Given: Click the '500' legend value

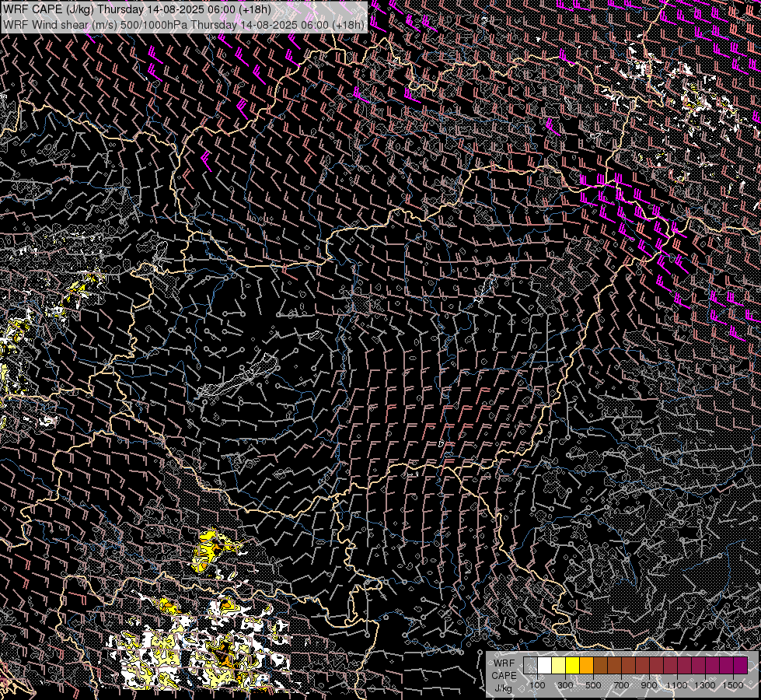Looking at the screenshot, I should click(593, 685).
